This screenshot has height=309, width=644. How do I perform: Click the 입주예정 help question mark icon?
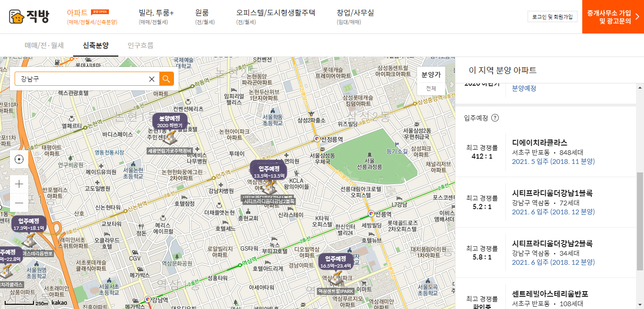pyautogui.click(x=495, y=118)
